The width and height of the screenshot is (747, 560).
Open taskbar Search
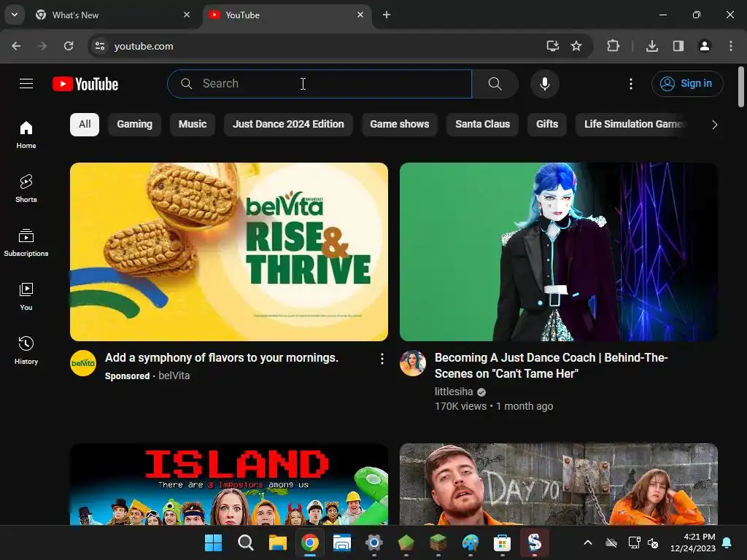coord(245,542)
